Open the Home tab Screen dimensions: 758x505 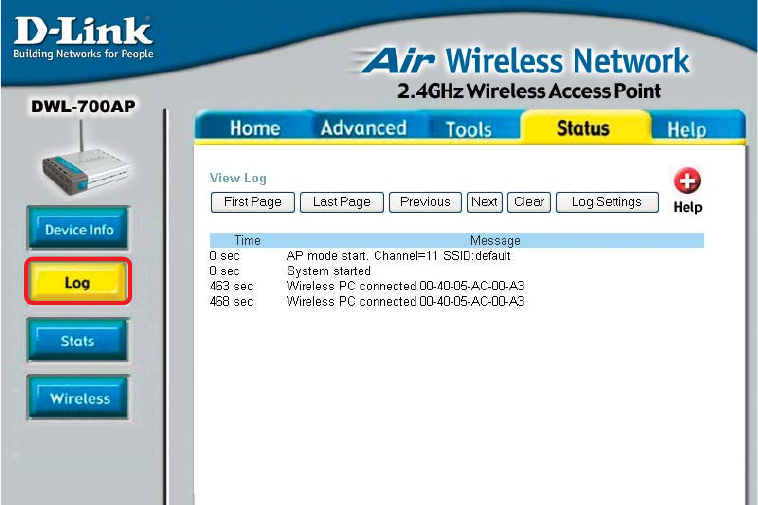coord(255,128)
